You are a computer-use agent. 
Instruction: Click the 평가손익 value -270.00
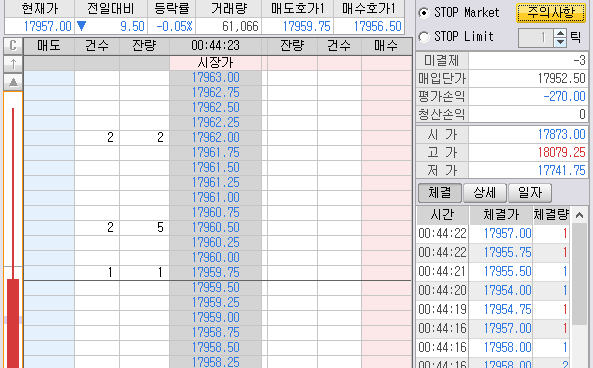coord(565,96)
